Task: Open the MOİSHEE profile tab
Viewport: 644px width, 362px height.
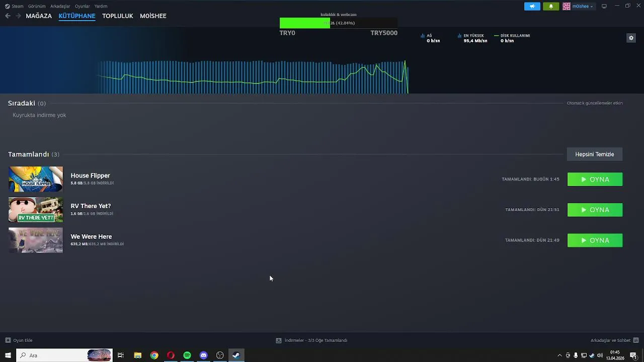Action: coord(153,16)
